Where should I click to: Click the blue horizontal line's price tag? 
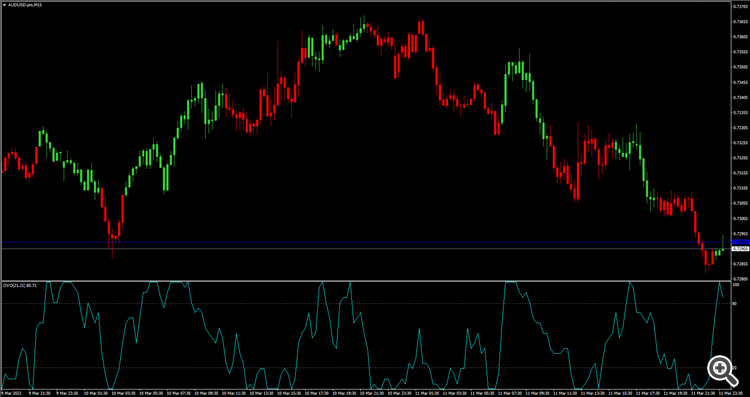click(x=740, y=242)
